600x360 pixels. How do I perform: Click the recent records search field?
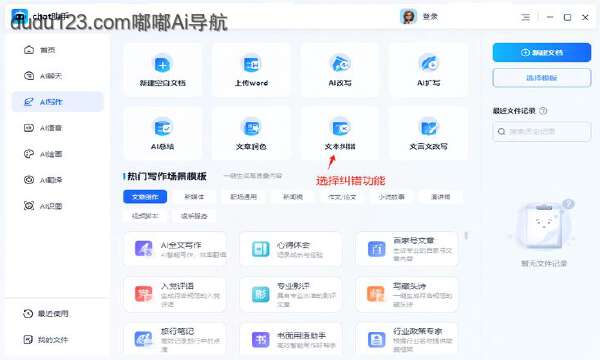(542, 132)
